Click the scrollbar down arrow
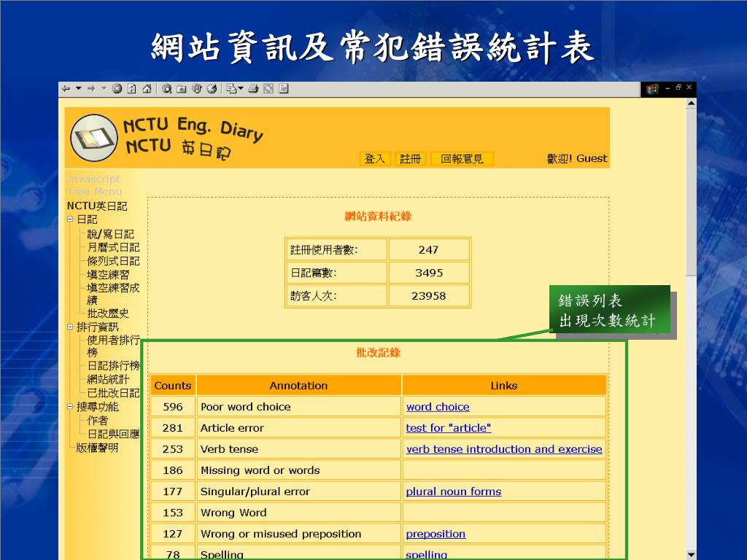 click(x=692, y=555)
